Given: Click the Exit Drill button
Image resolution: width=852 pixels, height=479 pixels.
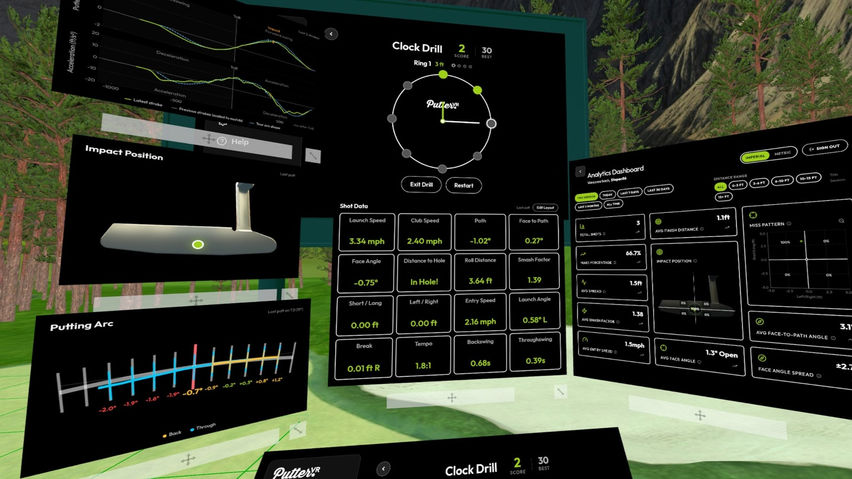Looking at the screenshot, I should pos(421,185).
